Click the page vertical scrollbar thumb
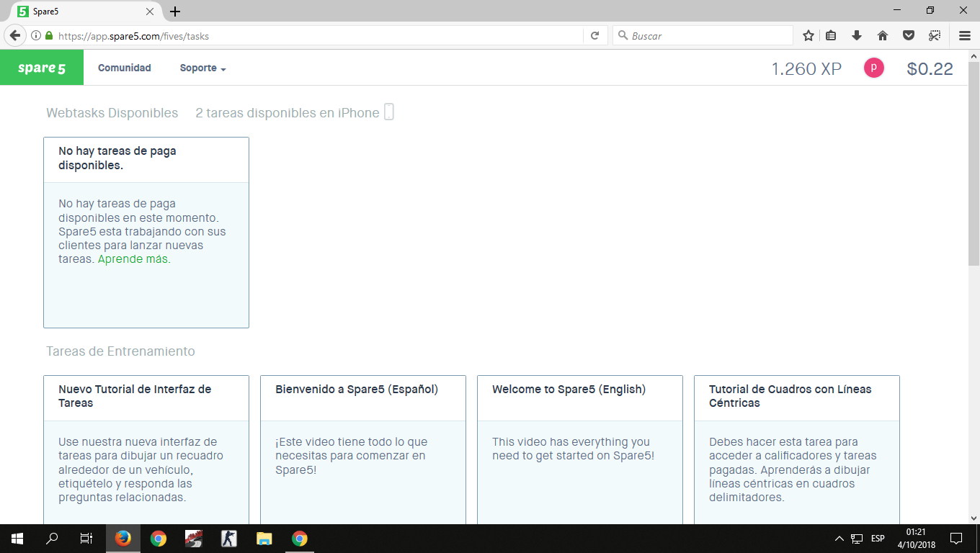This screenshot has width=980, height=553. (x=974, y=164)
